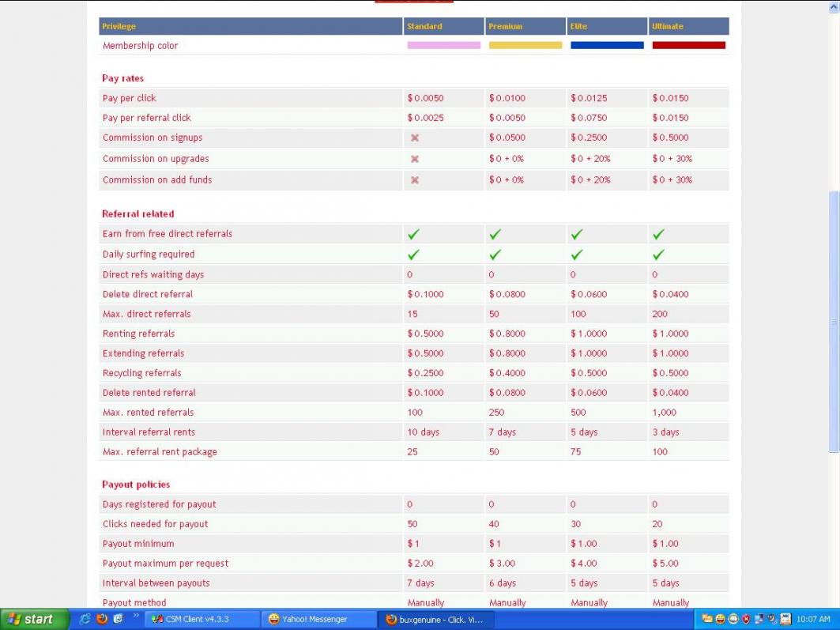Click the Pay rates section heading
This screenshot has width=840, height=630.
[122, 78]
